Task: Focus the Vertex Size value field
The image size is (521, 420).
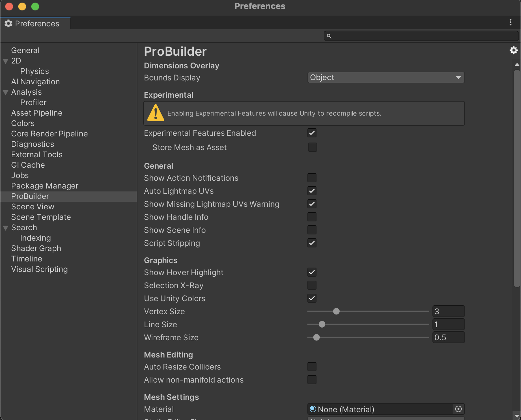Action: 448,311
